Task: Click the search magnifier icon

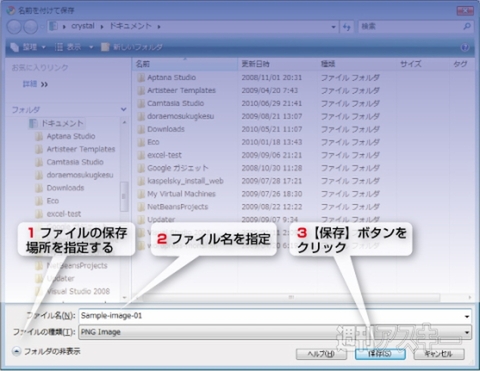Action: 467,26
